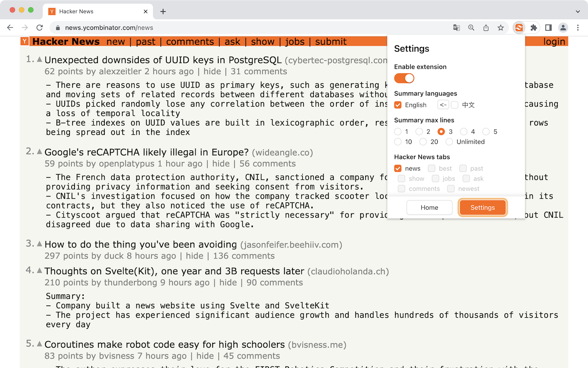Open the browser Extensions puzzle icon
The image size is (588, 368).
coord(533,28)
